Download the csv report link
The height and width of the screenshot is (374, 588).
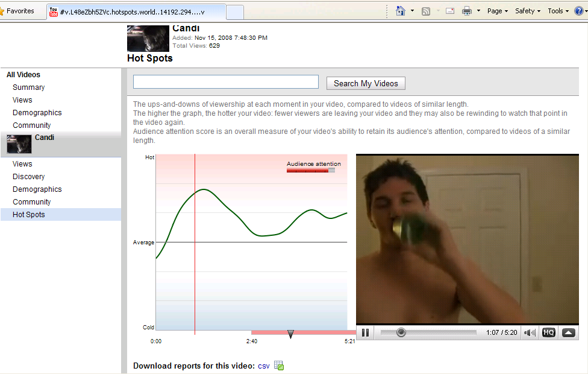(x=264, y=366)
